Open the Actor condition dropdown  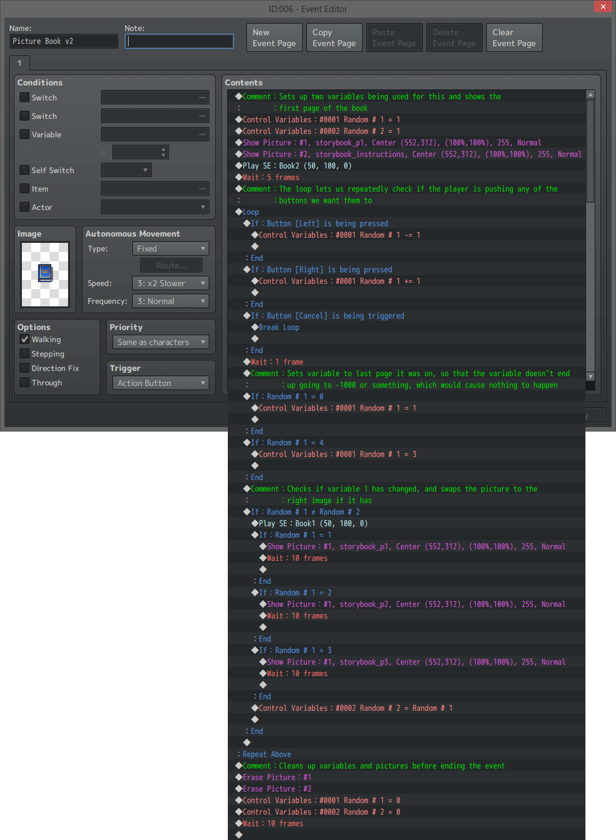(x=155, y=207)
